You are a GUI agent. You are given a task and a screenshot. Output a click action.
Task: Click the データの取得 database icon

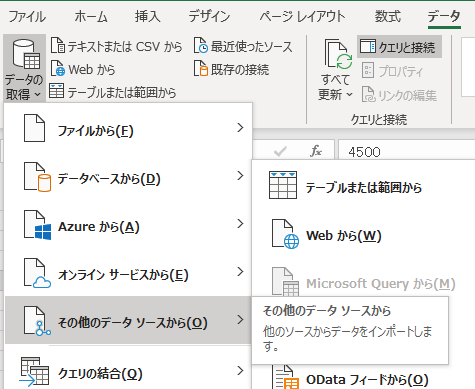(x=25, y=54)
